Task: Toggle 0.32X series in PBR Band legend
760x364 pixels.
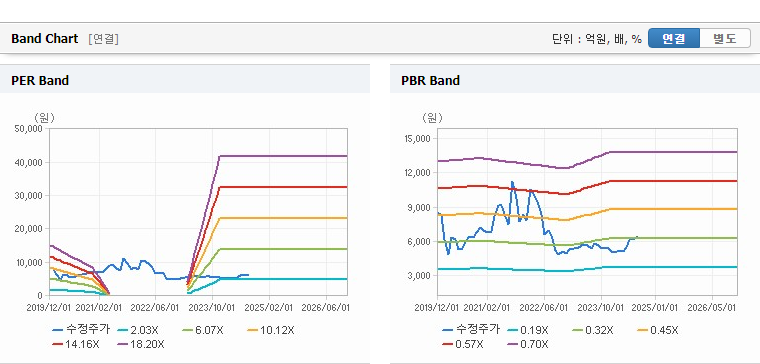Action: [592, 330]
